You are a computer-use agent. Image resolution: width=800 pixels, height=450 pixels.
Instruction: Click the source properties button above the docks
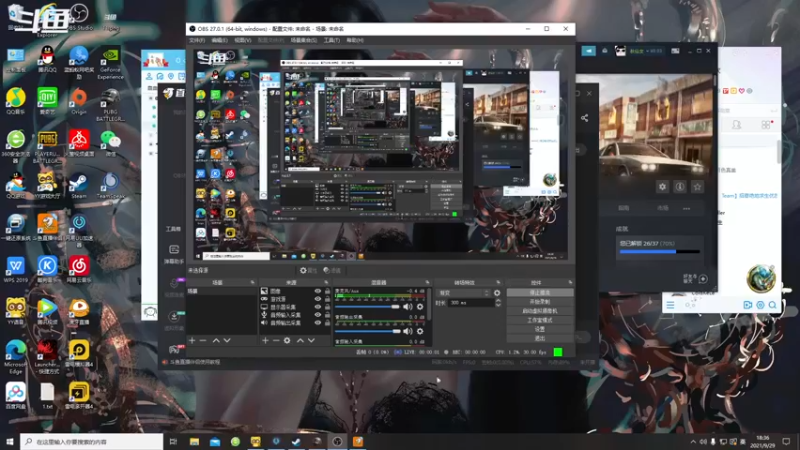308,270
